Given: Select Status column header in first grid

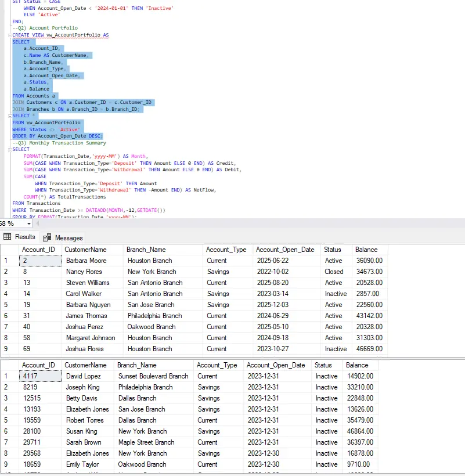Looking at the screenshot, I should tap(336, 250).
